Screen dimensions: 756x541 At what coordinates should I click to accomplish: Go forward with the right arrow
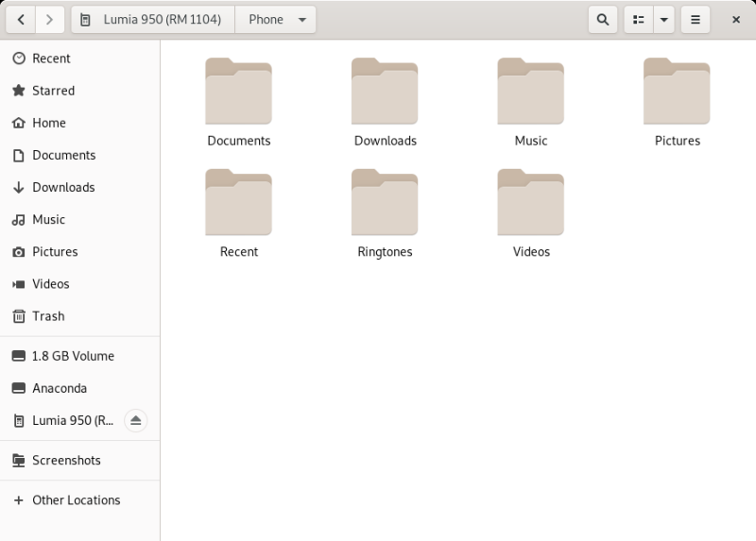(x=50, y=20)
